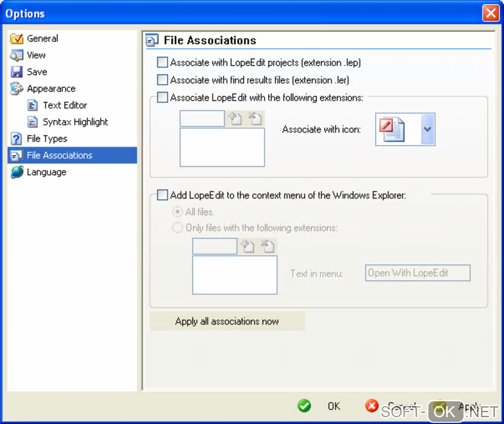Open the View options page
504x424 pixels.
(x=36, y=55)
